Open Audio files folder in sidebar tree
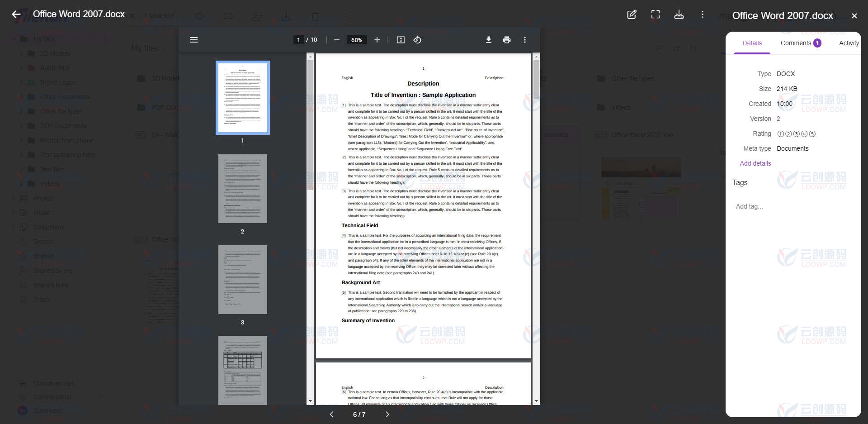The height and width of the screenshot is (424, 868). click(x=55, y=68)
